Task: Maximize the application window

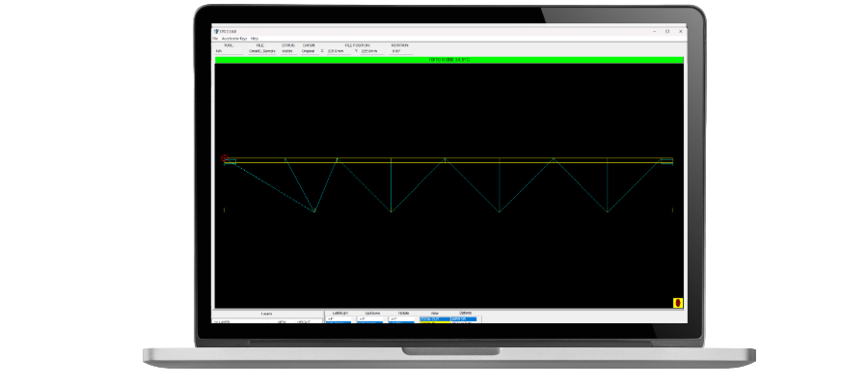Action: [x=667, y=32]
